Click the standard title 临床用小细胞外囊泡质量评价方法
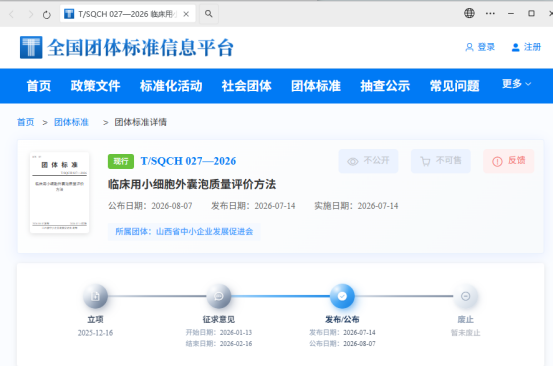The height and width of the screenshot is (367, 554). [192, 184]
